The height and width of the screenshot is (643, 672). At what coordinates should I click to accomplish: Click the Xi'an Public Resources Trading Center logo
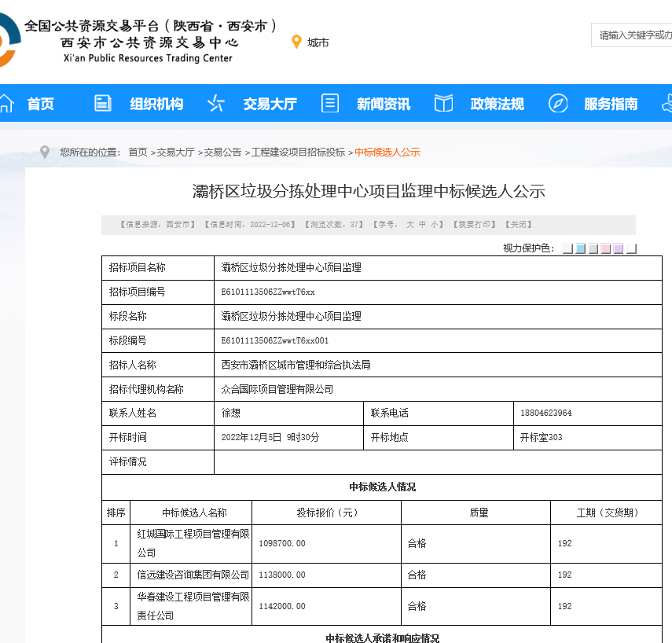pos(139,41)
